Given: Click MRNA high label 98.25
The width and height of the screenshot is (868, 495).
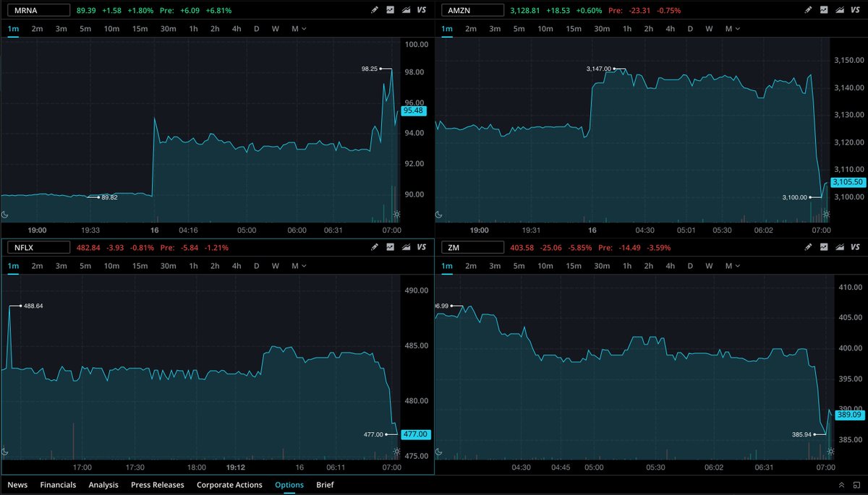Looking at the screenshot, I should (370, 69).
